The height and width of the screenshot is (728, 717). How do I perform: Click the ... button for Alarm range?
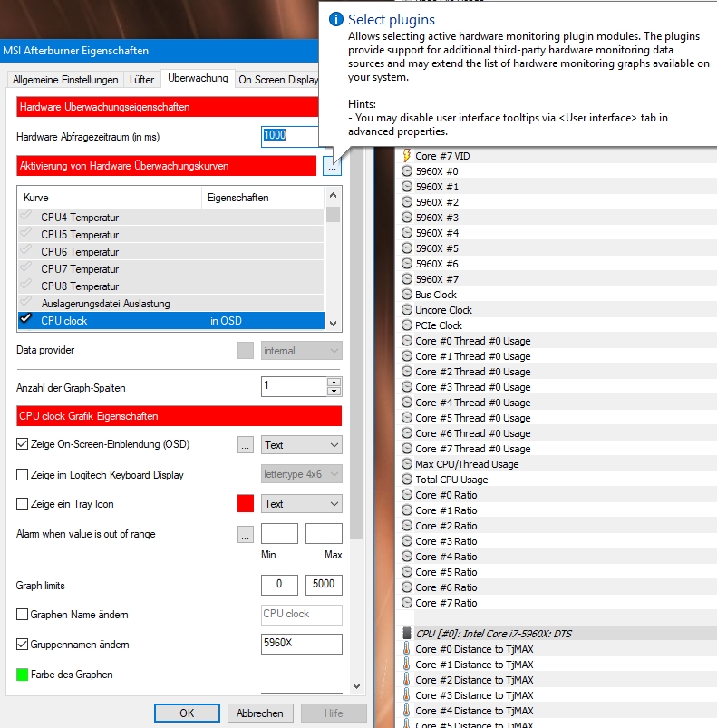pyautogui.click(x=246, y=534)
